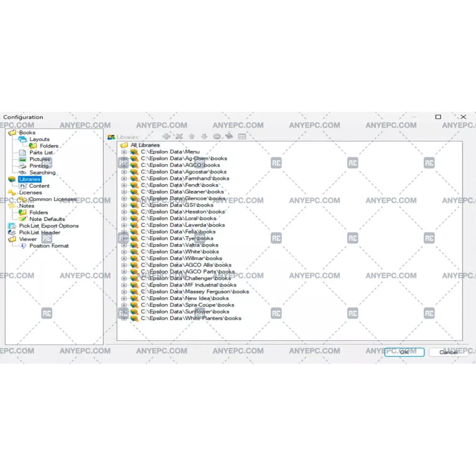Select Position Format under Viewer
This screenshot has width=476, height=476.
[x=49, y=246]
